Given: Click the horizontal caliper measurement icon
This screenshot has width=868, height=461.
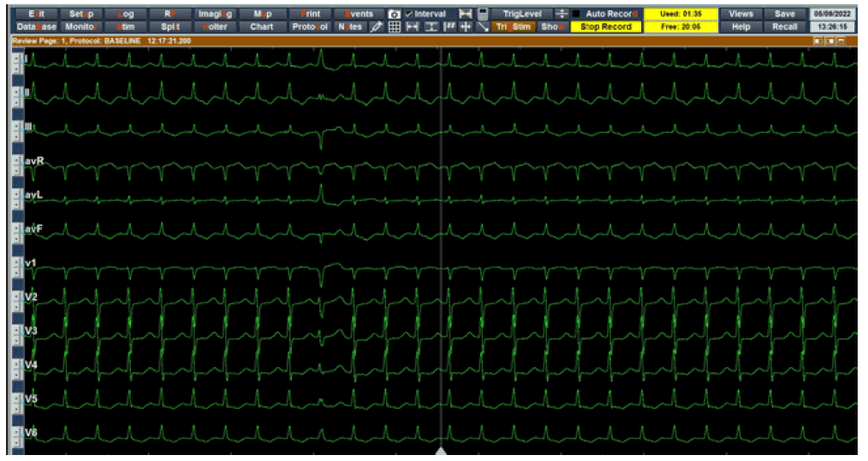Looking at the screenshot, I should (x=413, y=27).
